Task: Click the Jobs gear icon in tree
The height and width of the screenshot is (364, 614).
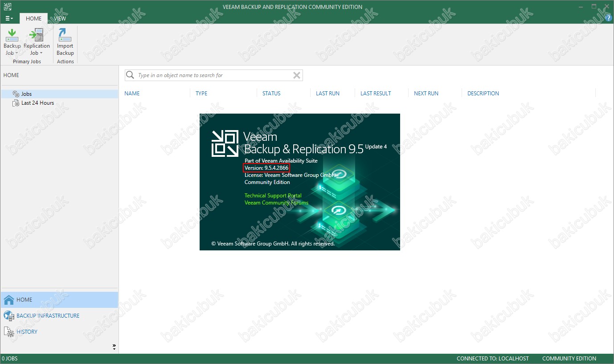Action: [16, 94]
